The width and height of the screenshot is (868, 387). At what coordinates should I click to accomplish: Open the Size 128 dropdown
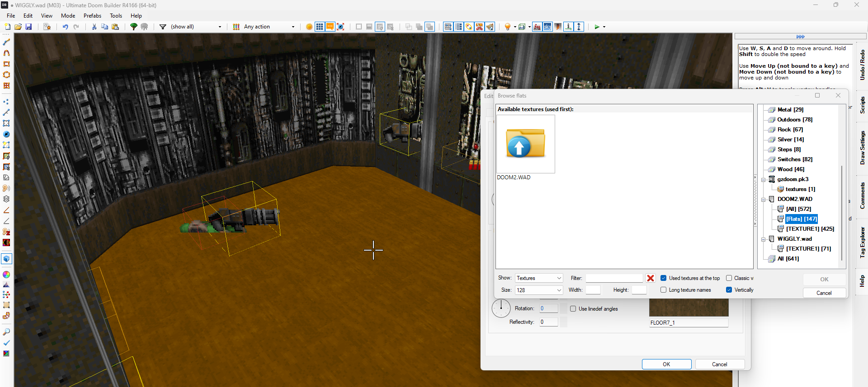[539, 290]
